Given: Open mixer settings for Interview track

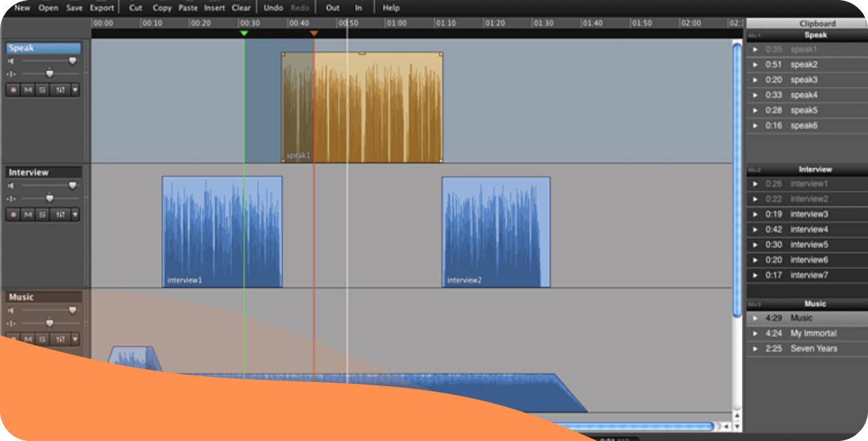Looking at the screenshot, I should 60,214.
